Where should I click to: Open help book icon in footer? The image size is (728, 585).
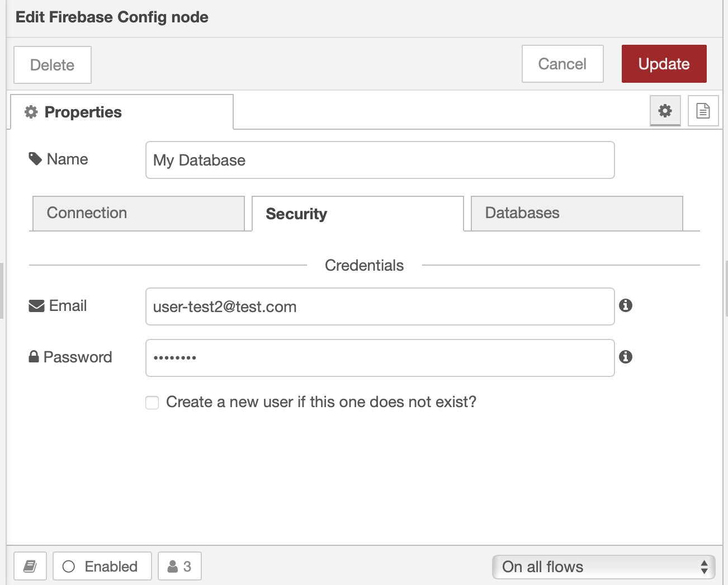(x=30, y=567)
